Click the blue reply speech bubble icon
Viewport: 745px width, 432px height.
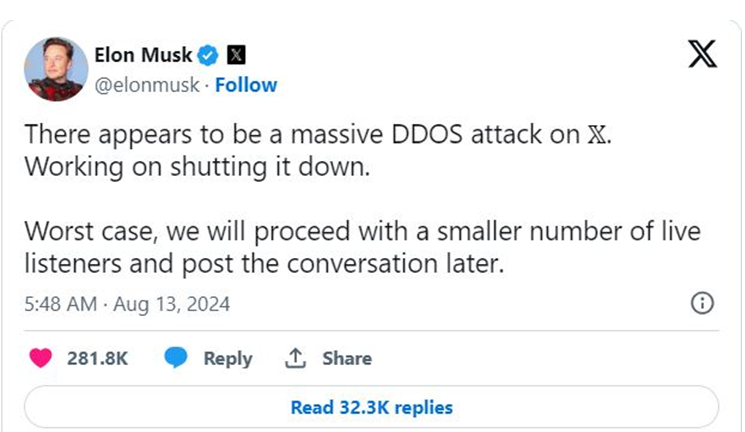[175, 358]
